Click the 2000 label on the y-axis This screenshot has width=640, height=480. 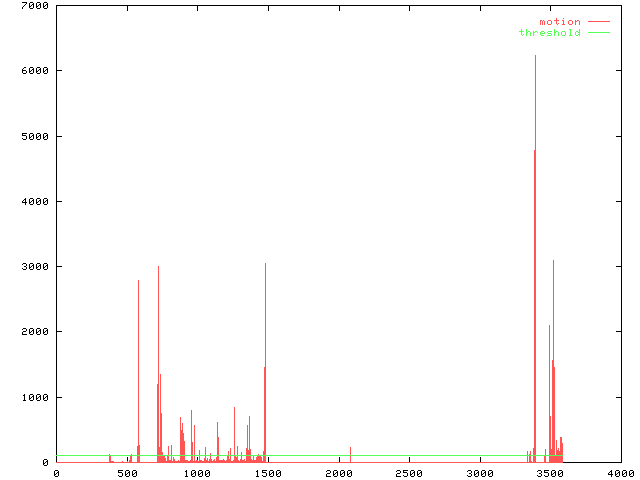point(35,332)
